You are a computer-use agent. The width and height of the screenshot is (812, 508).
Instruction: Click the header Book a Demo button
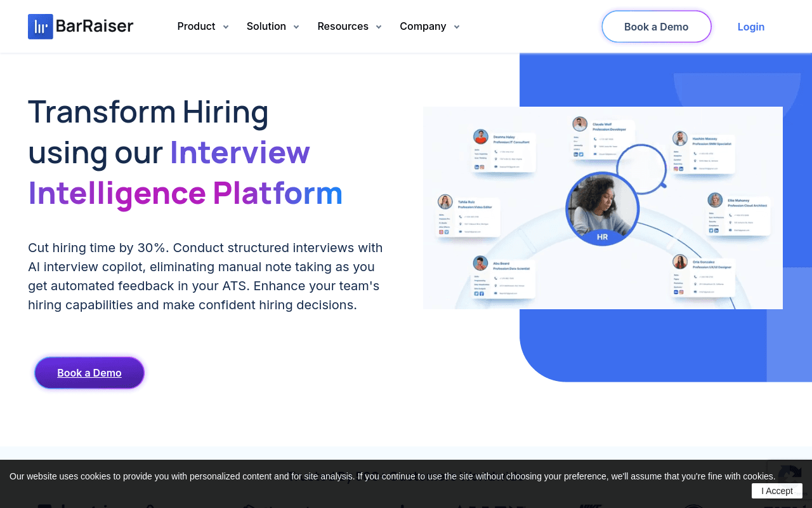click(x=657, y=27)
